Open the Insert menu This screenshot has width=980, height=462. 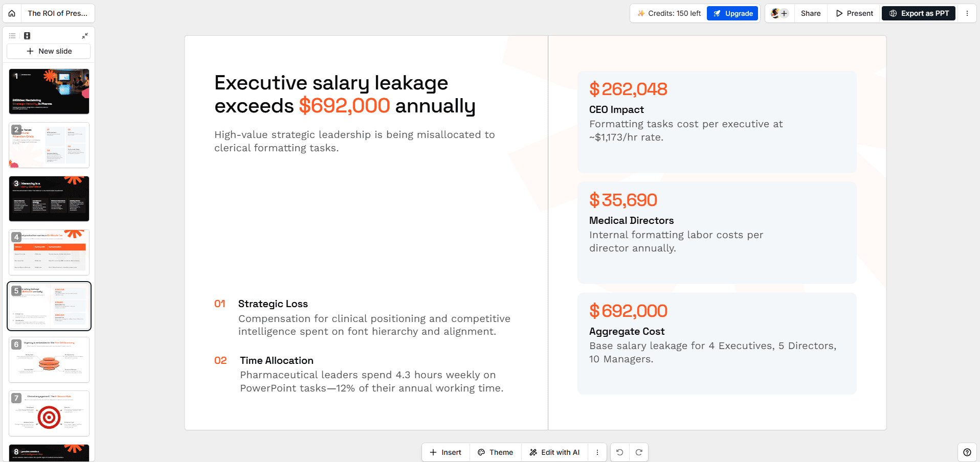446,452
